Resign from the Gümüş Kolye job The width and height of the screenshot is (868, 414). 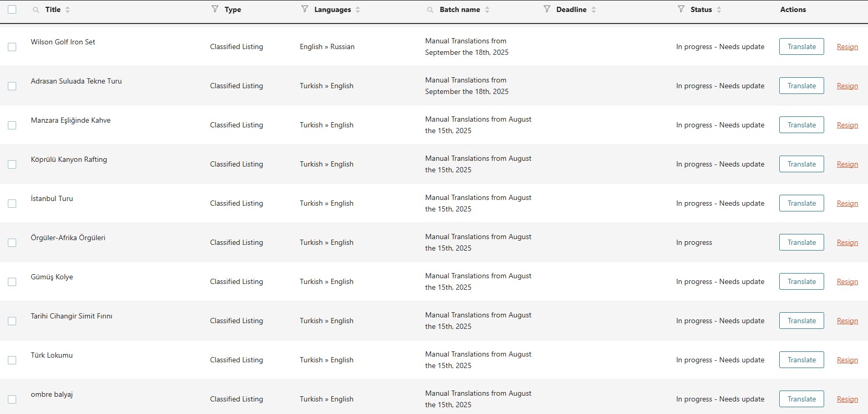point(847,281)
